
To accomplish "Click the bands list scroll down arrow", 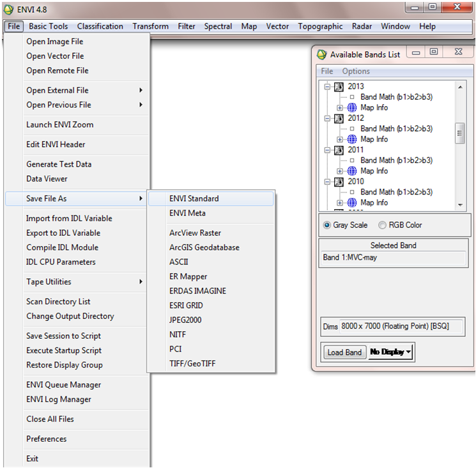I will pyautogui.click(x=460, y=205).
